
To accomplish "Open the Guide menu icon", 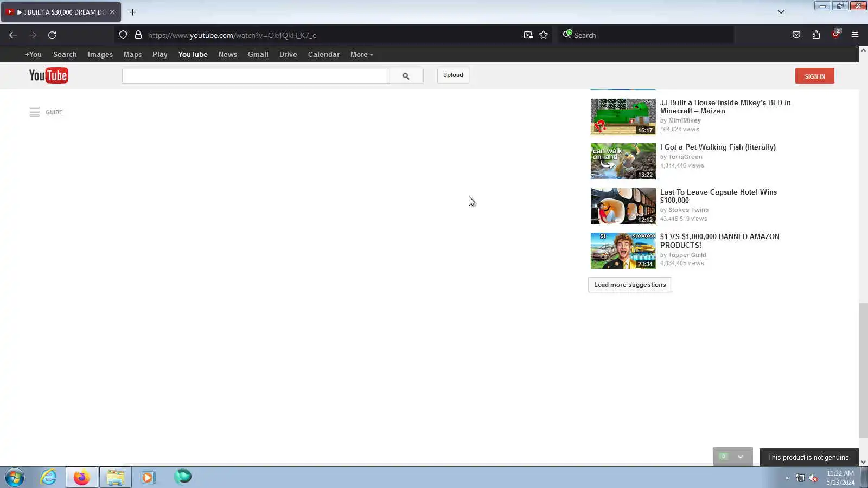I will coord(35,112).
